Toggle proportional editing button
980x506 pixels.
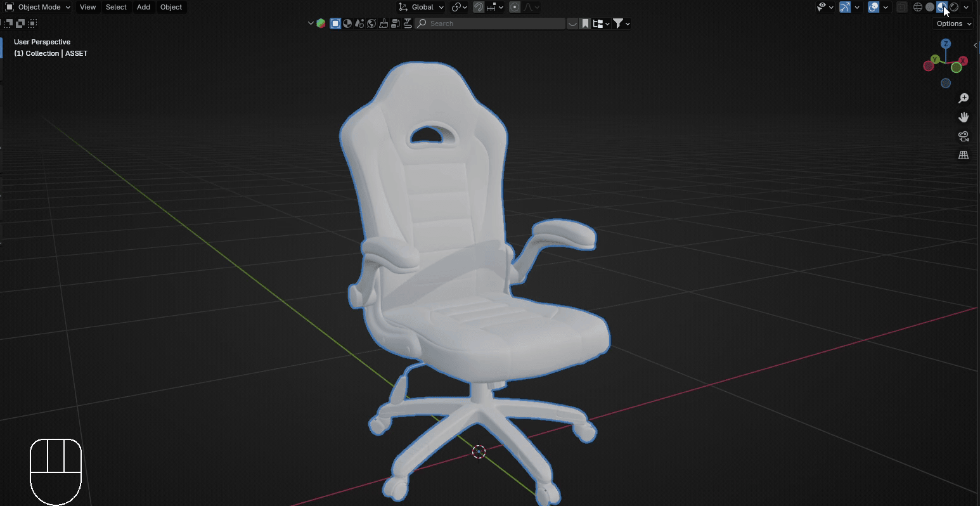pyautogui.click(x=515, y=7)
